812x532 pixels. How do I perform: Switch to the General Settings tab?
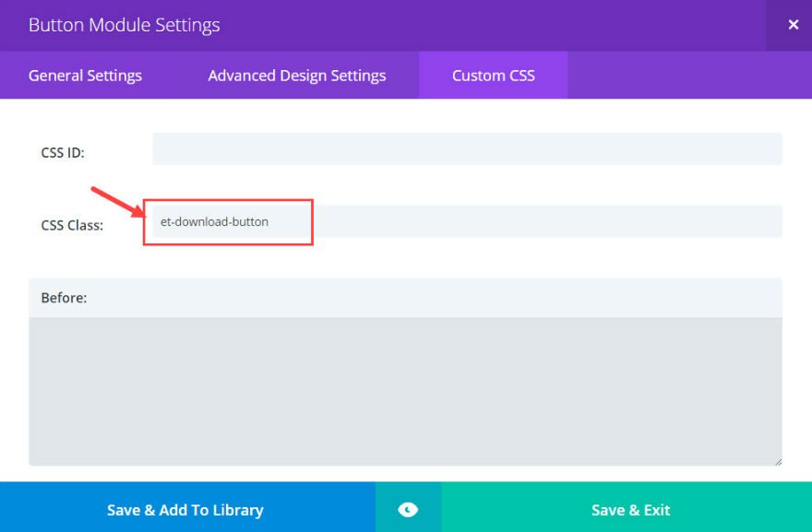coord(85,75)
